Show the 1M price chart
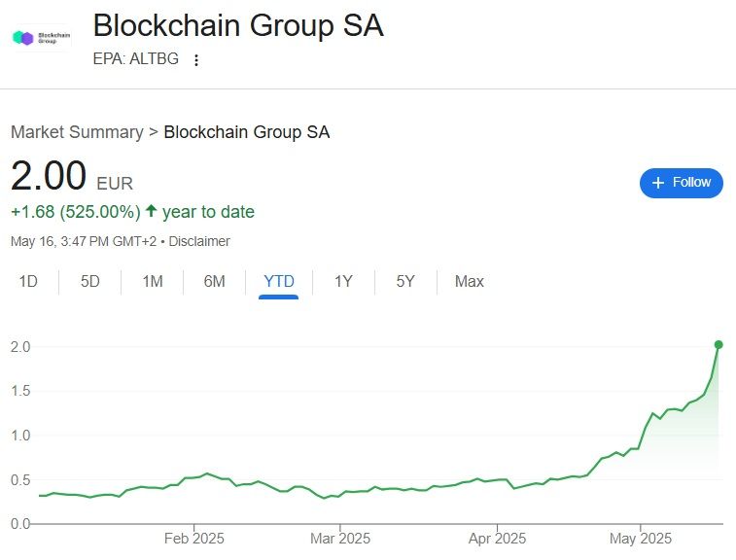 [x=153, y=282]
